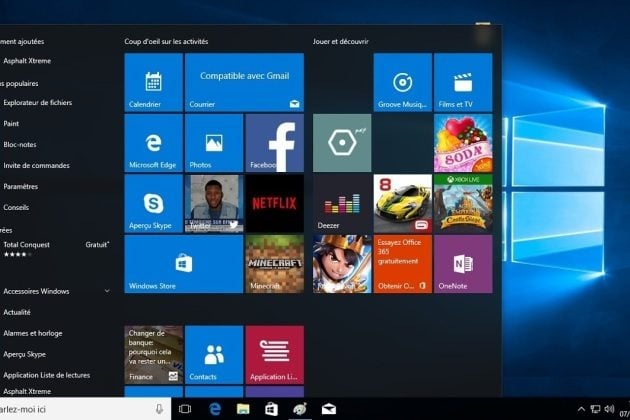Open recently added Asphalt Xtreme entry
The image size is (630, 420).
(27, 61)
